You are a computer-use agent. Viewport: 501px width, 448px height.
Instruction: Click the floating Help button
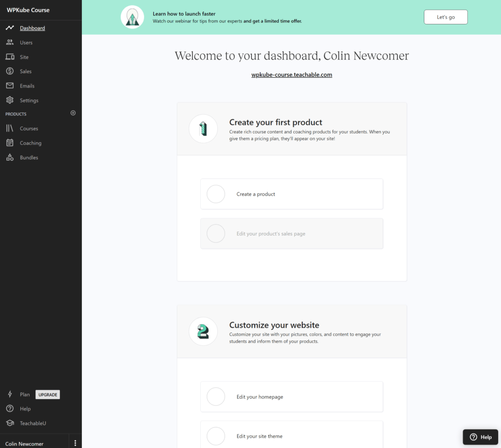(x=481, y=437)
